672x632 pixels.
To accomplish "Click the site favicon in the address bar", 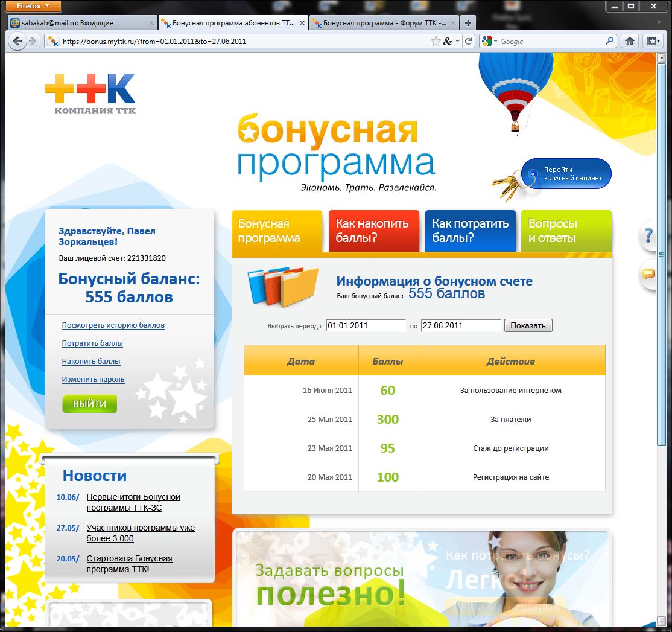I will tap(53, 41).
